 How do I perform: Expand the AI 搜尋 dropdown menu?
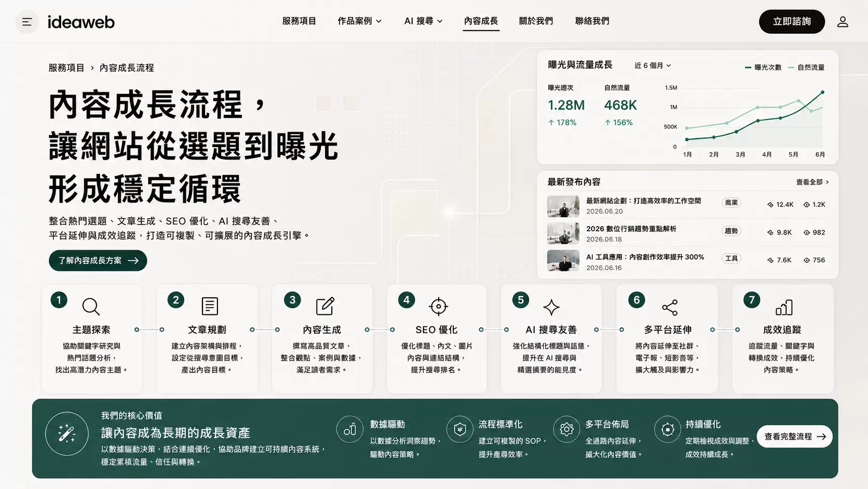(x=424, y=21)
